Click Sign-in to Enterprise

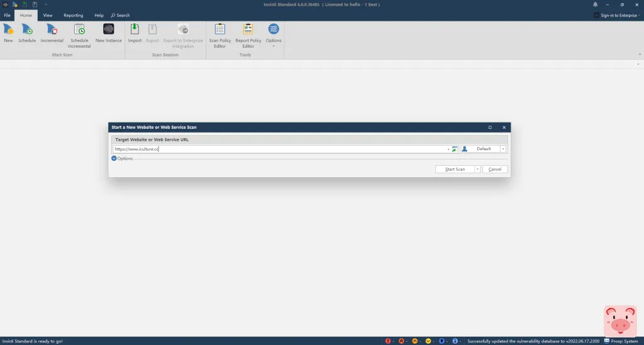[x=618, y=15]
